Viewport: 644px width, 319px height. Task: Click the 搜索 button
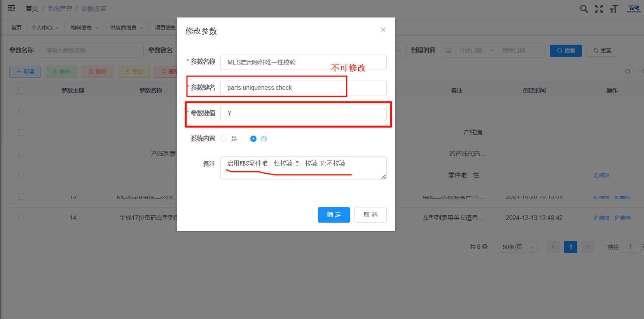[x=566, y=51]
